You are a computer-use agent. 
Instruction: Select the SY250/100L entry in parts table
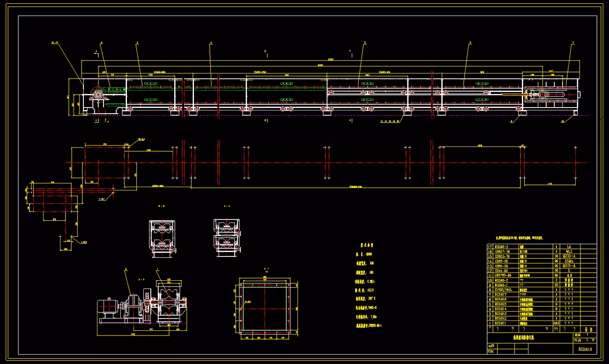click(506, 290)
